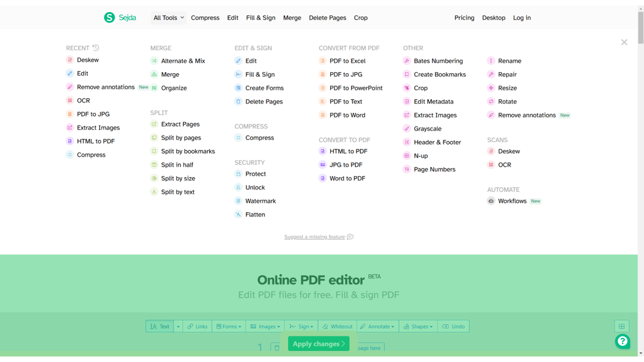Screen dimensions: 644x362
Task: Click the Bates Numbering tool icon
Action: (x=407, y=61)
